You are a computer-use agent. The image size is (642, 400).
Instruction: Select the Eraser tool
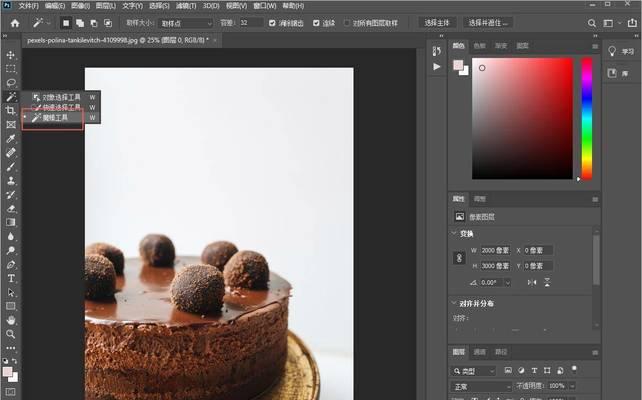point(11,208)
